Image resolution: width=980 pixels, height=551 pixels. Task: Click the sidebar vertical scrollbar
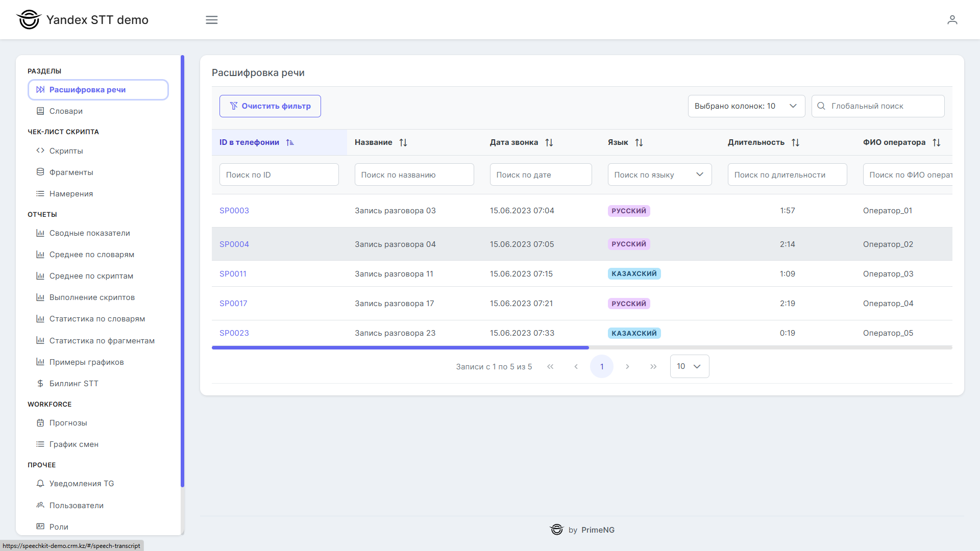pos(183,271)
